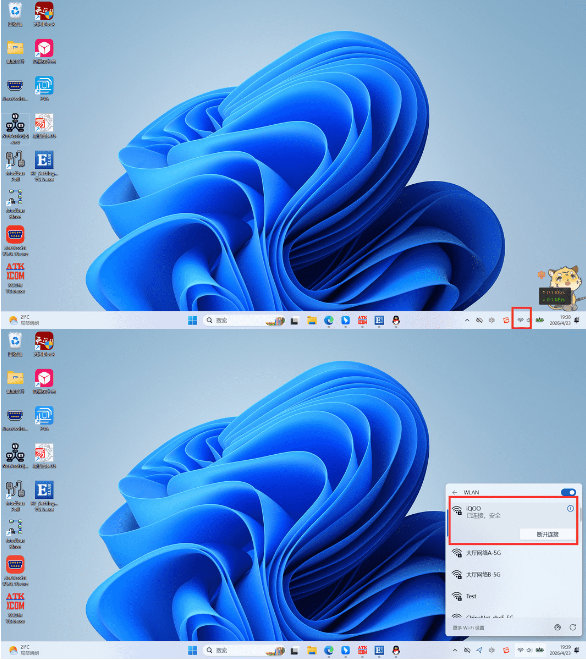Click the disconnect button under iQOO

[x=547, y=534]
